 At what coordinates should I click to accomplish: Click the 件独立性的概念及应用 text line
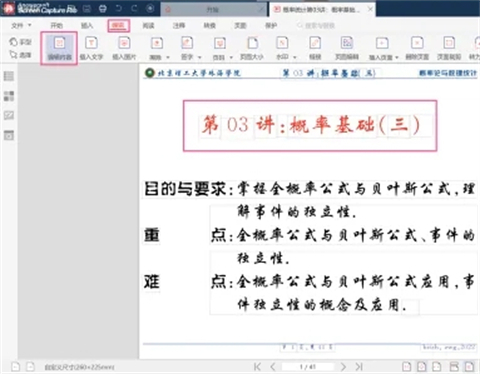pos(322,305)
